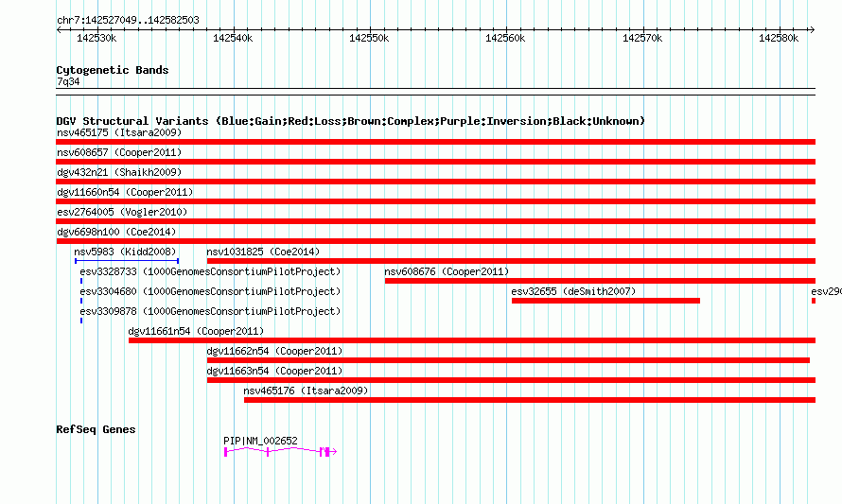Click the nsv608676 (Cooper2011) label

447,271
